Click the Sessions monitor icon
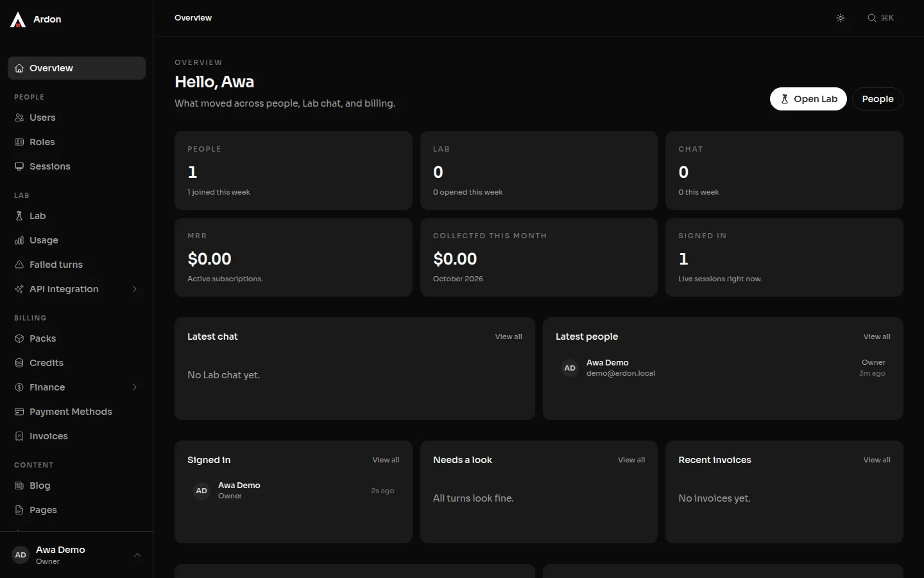 click(x=19, y=166)
